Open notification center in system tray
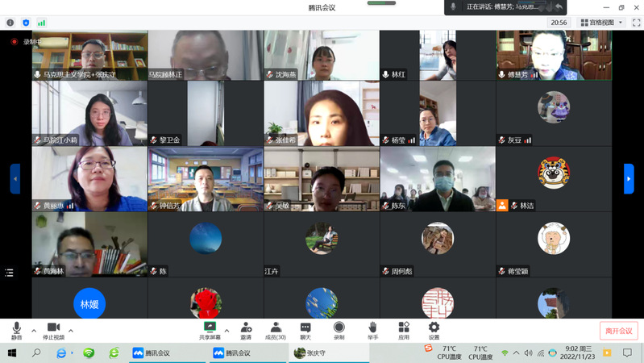The image size is (644, 363). coord(627,353)
